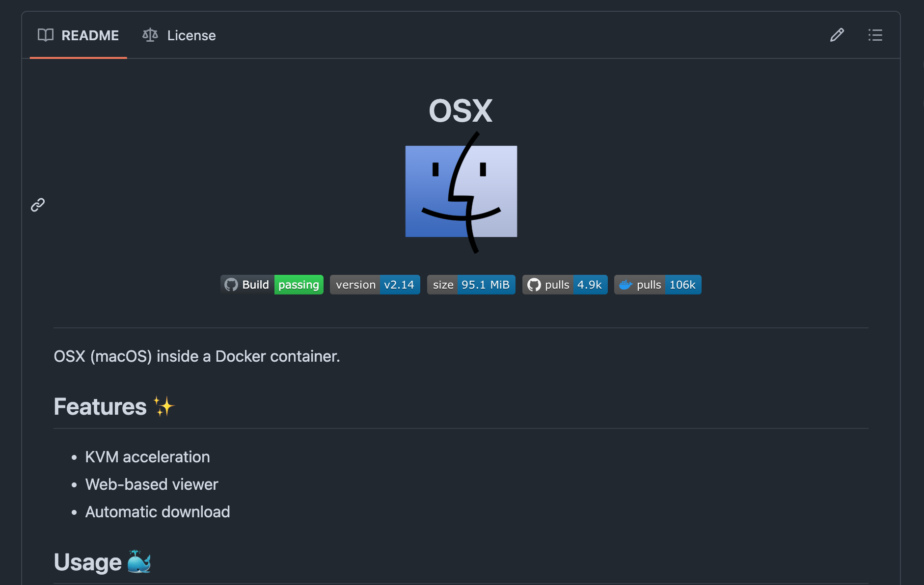The image size is (924, 585).
Task: Click the Finder face logo image
Action: click(461, 192)
